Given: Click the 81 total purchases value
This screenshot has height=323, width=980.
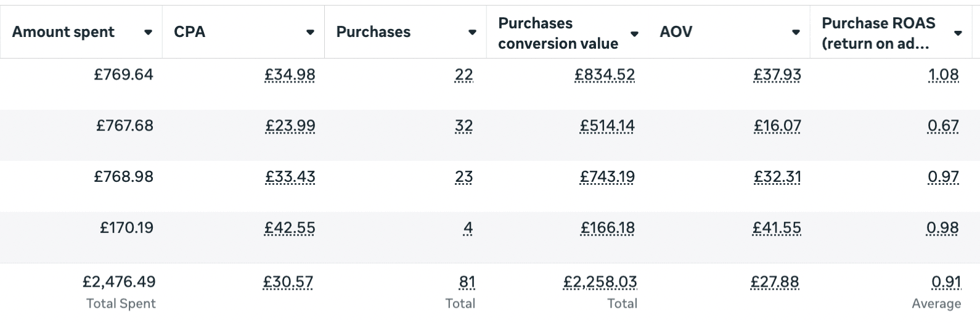Looking at the screenshot, I should pyautogui.click(x=467, y=282).
